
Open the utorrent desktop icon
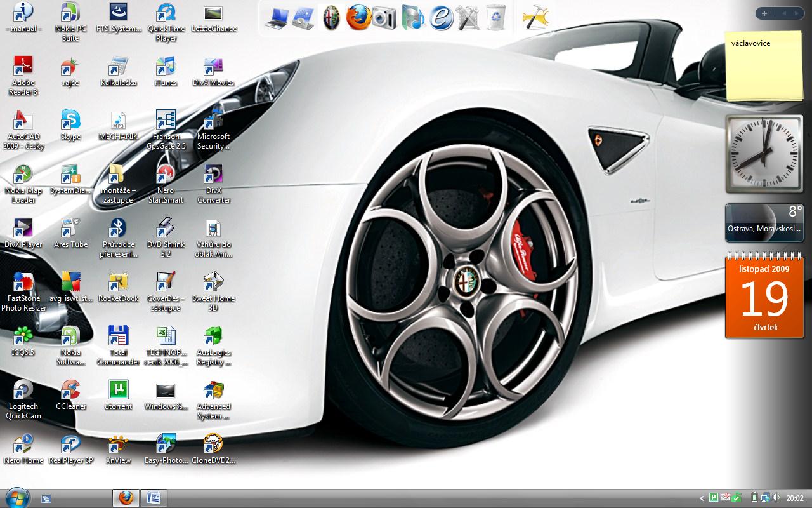118,390
